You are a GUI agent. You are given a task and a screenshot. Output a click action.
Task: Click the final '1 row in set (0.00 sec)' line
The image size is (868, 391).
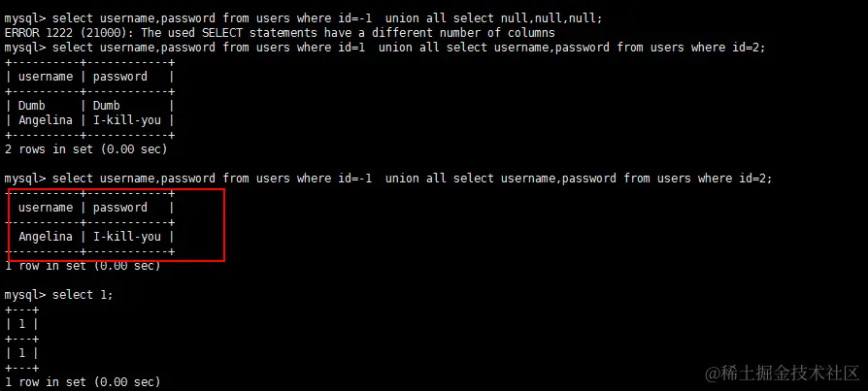coord(83,381)
